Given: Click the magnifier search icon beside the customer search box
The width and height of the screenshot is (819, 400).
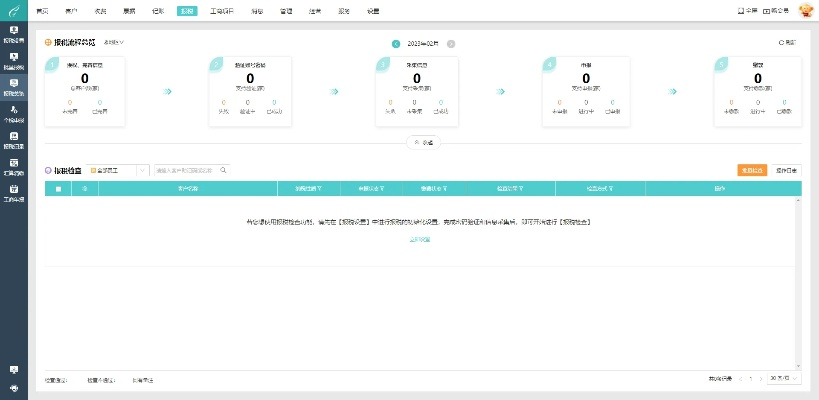Looking at the screenshot, I should 224,171.
